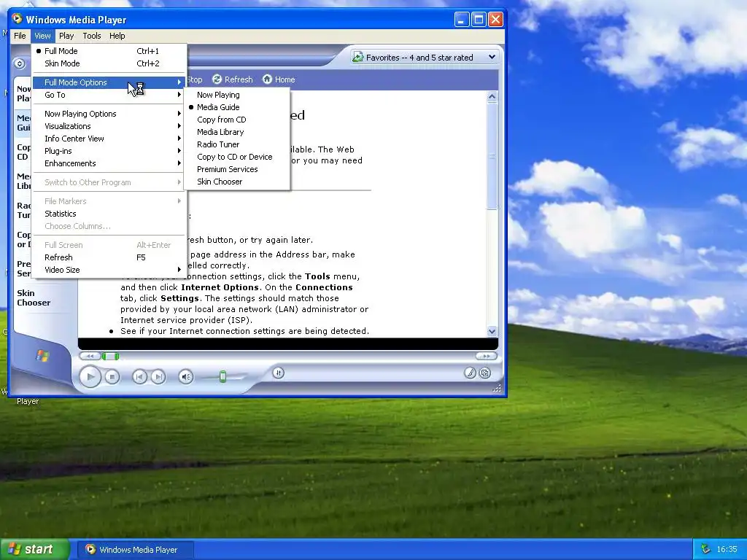The height and width of the screenshot is (560, 747).
Task: Expand the Visualizations submenu
Action: point(109,126)
